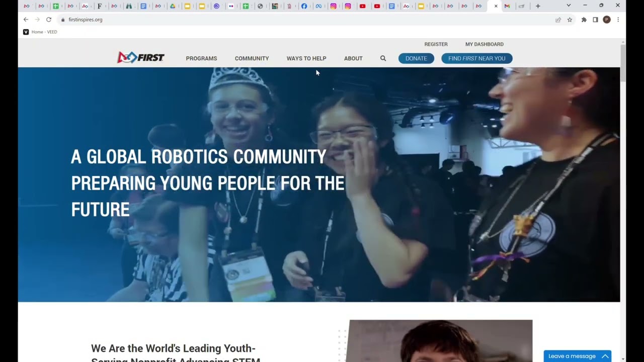
Task: Open the Home - VEED bookmark
Action: click(40, 32)
